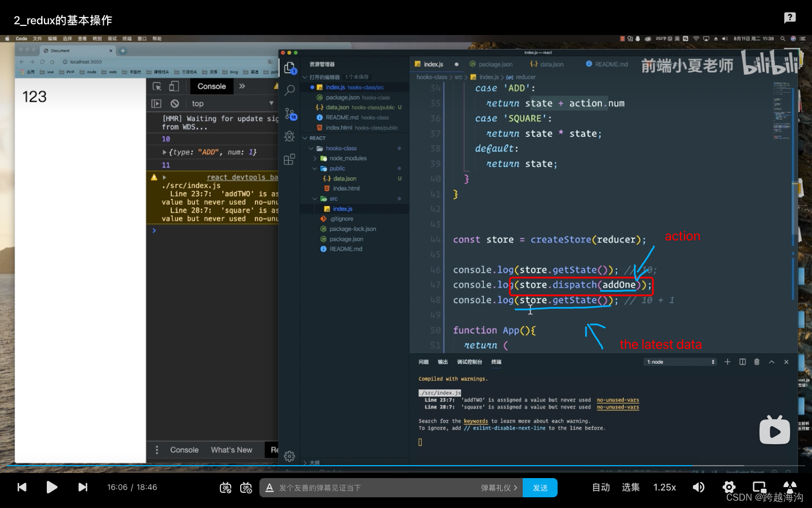Viewport: 812px width, 508px height.
Task: Open the VS Code manage gear icon
Action: pyautogui.click(x=289, y=456)
